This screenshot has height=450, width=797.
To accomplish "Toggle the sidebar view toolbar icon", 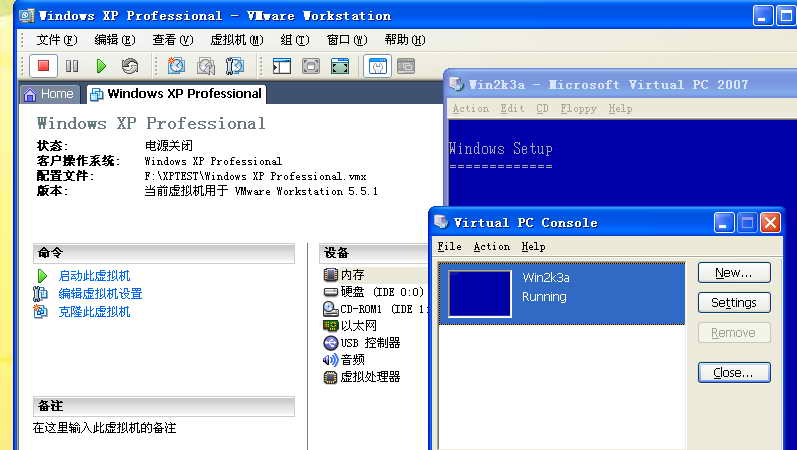I will point(282,66).
